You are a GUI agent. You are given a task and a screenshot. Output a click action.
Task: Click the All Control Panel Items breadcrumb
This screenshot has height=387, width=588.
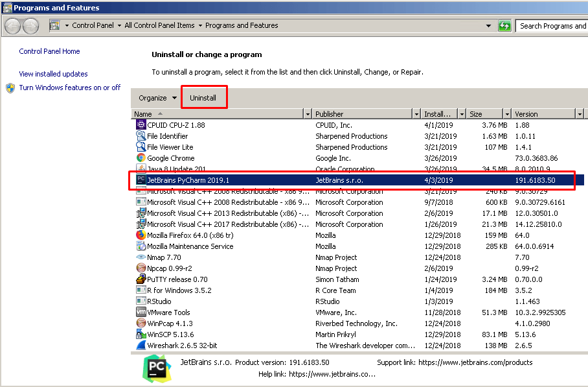coord(159,25)
